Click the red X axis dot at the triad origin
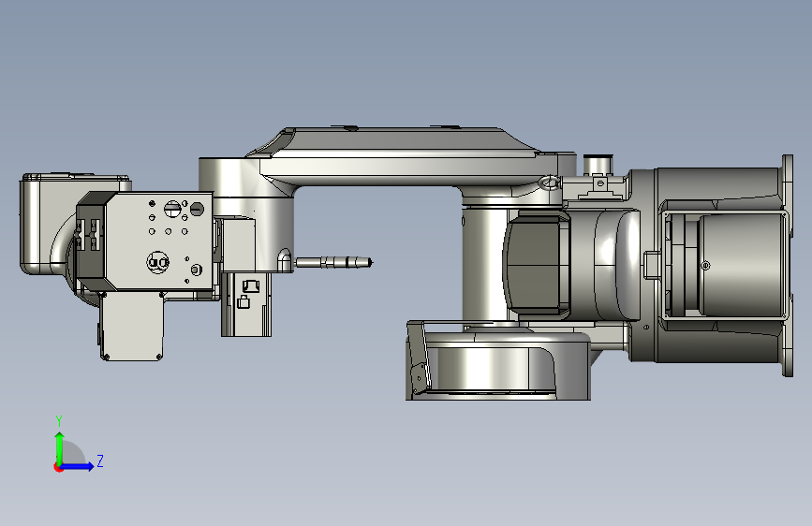 (x=57, y=468)
